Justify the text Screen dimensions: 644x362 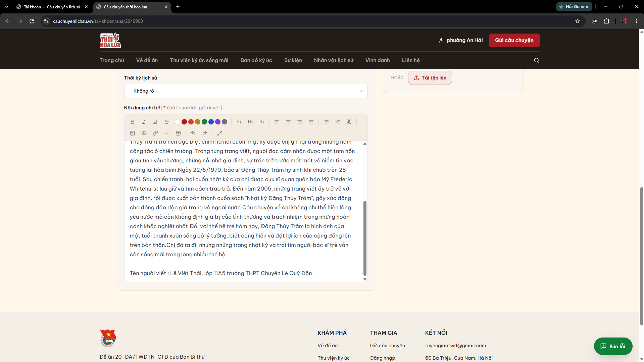pos(311,122)
